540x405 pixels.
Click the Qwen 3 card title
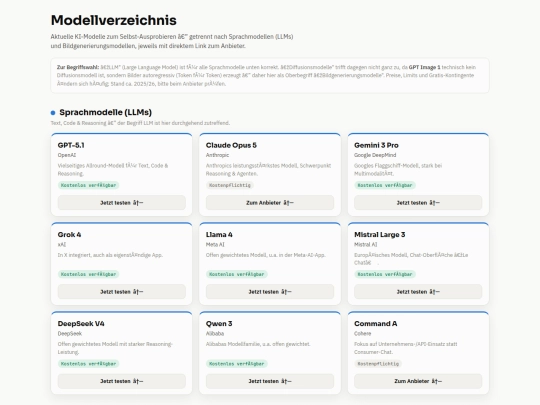pyautogui.click(x=219, y=323)
